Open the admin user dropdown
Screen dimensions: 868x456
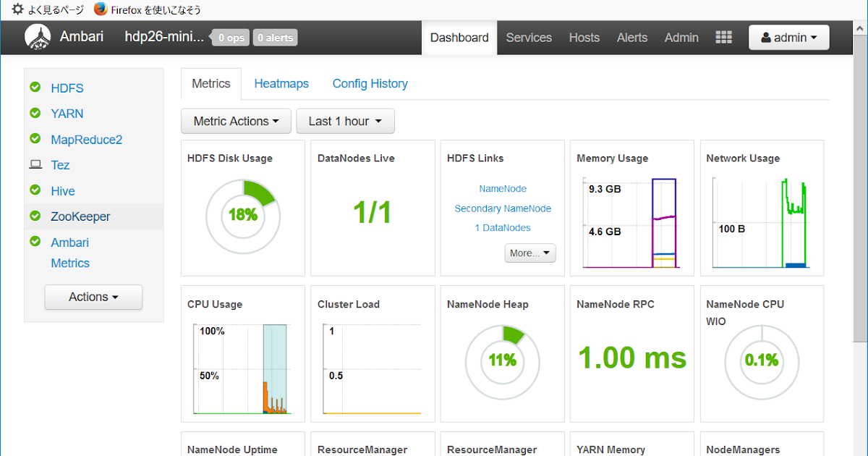(x=788, y=38)
